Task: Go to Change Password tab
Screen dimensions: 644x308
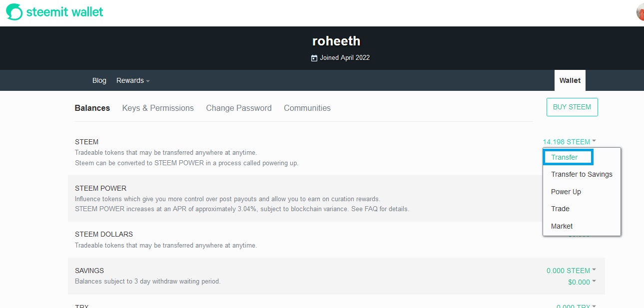Action: 239,108
